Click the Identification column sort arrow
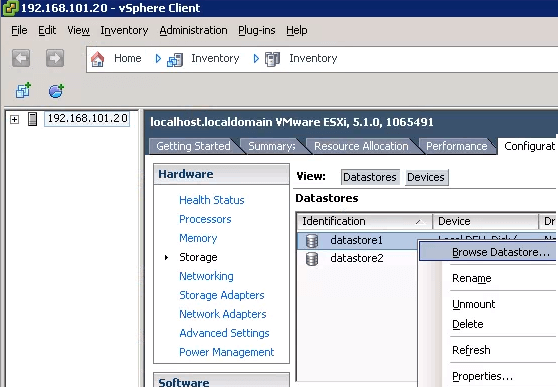Viewport: 558px width, 387px height. (x=420, y=222)
